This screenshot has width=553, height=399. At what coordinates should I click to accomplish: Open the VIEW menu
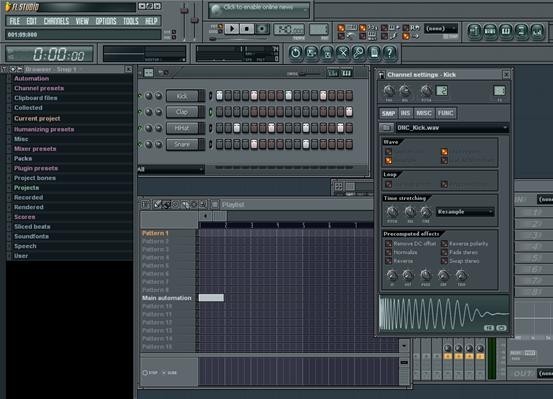[x=82, y=21]
